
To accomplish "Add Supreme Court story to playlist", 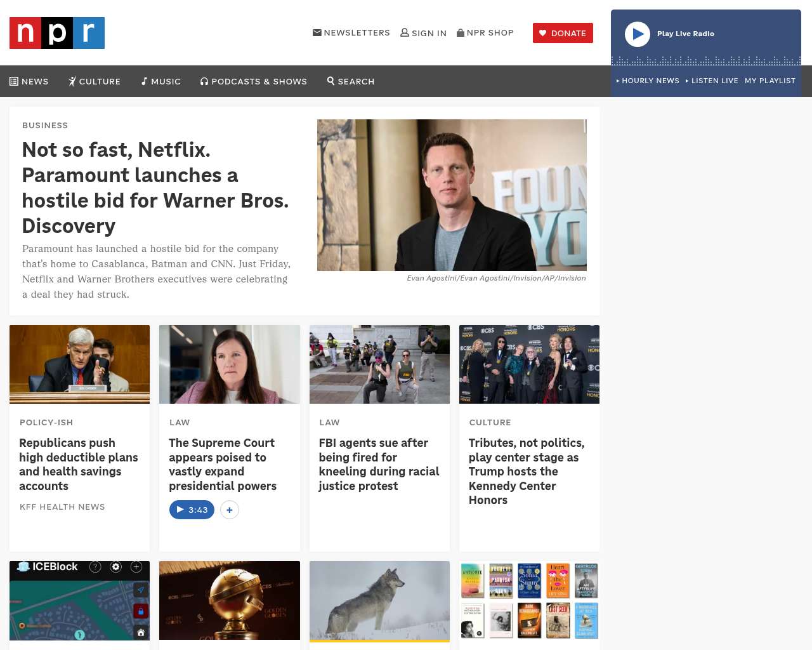I will click(230, 510).
